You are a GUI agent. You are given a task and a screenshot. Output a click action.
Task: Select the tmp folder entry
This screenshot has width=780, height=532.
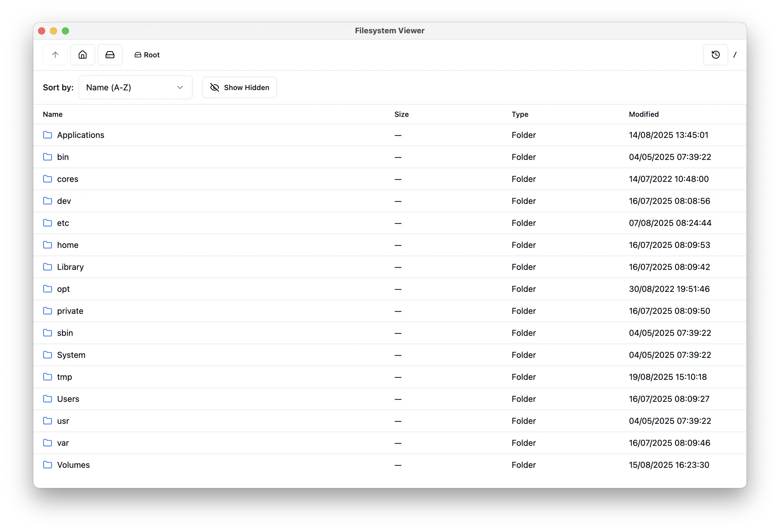65,377
